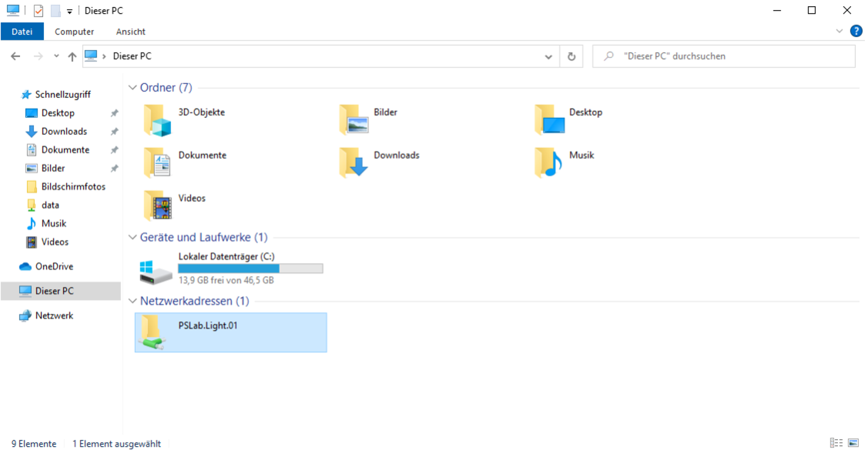
Task: Click the Downloads arrow icon in sidebar
Action: (31, 132)
